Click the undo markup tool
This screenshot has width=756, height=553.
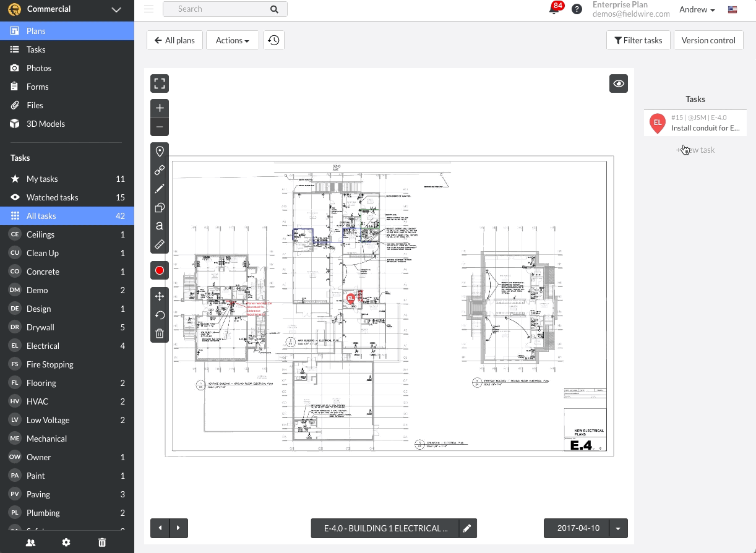[160, 315]
